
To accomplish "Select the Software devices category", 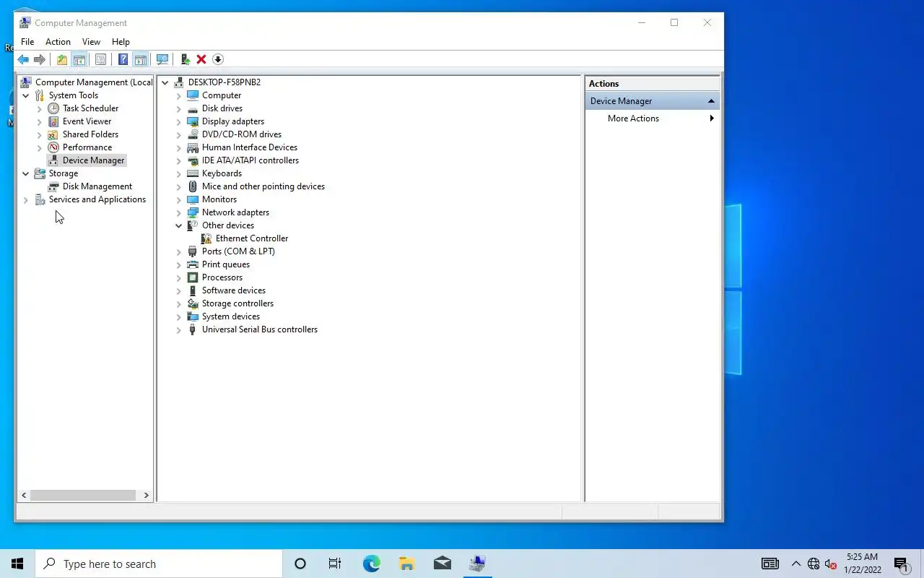I will point(234,290).
